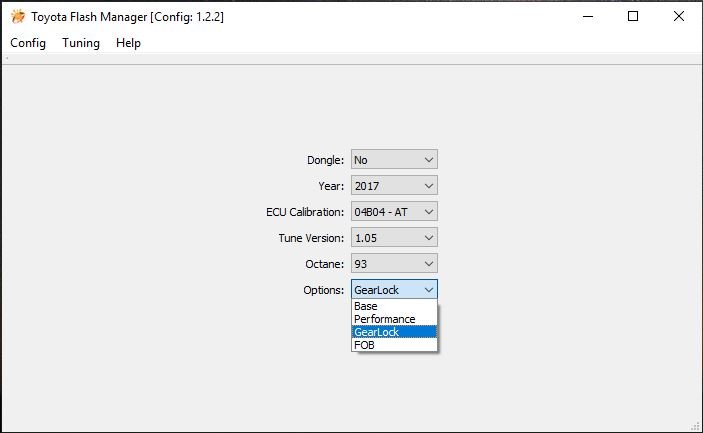Open the ECU Calibration dropdown
This screenshot has width=703, height=433.
coord(394,212)
